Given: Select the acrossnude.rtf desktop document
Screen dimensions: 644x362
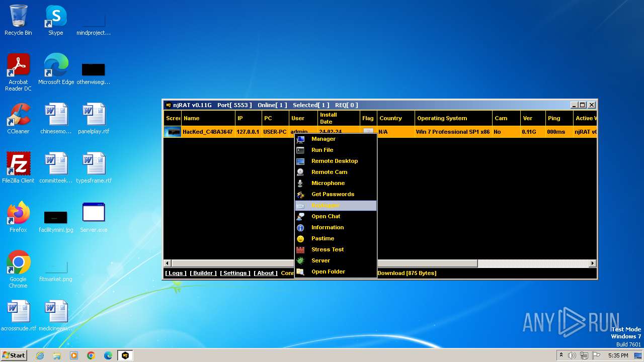Looking at the screenshot, I should [x=19, y=316].
